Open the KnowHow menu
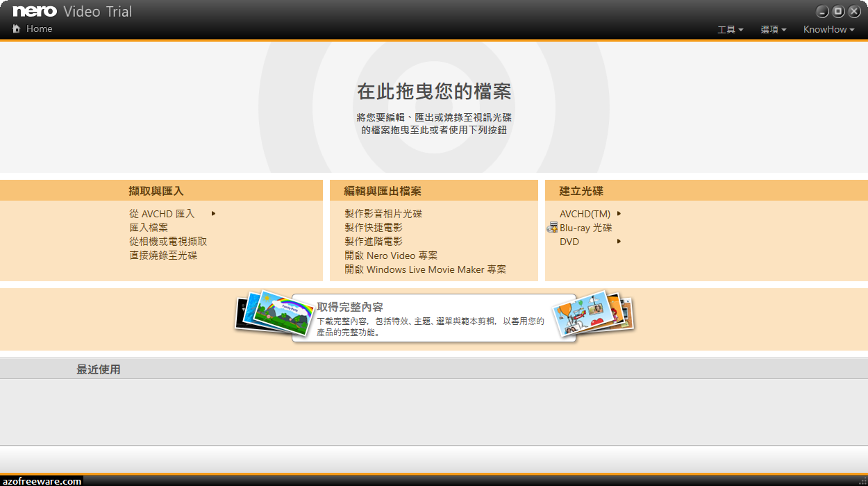868x486 pixels. coord(828,30)
